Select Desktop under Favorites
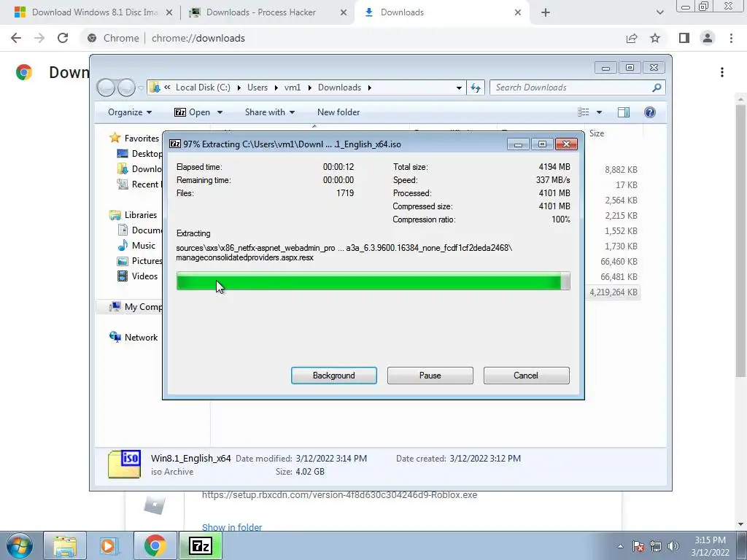This screenshot has height=560, width=747. tap(139, 154)
